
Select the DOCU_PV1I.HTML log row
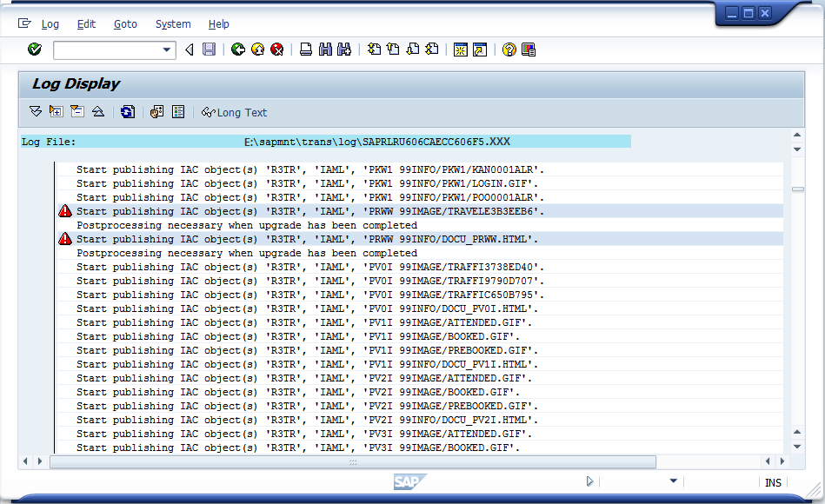(x=419, y=364)
